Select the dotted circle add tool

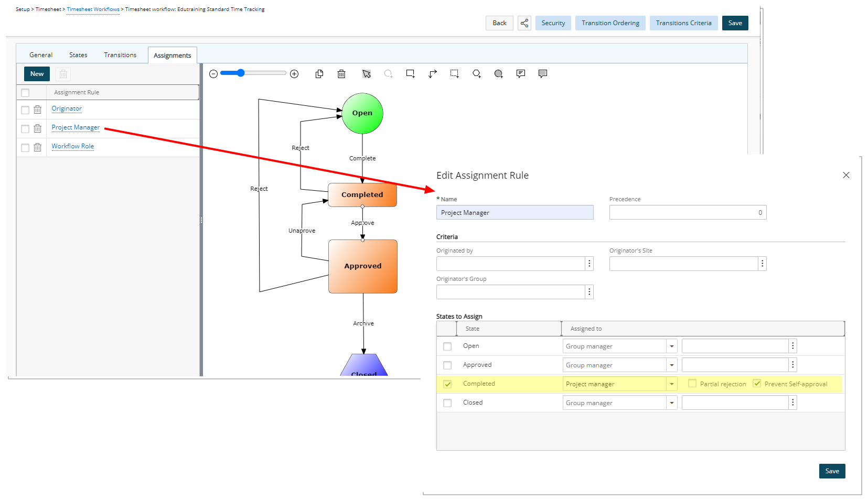point(499,74)
